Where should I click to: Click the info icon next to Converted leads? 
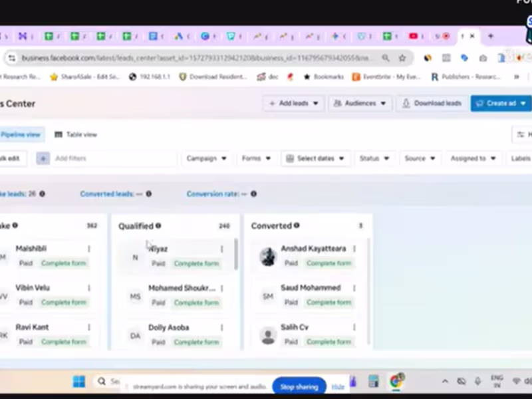[148, 194]
